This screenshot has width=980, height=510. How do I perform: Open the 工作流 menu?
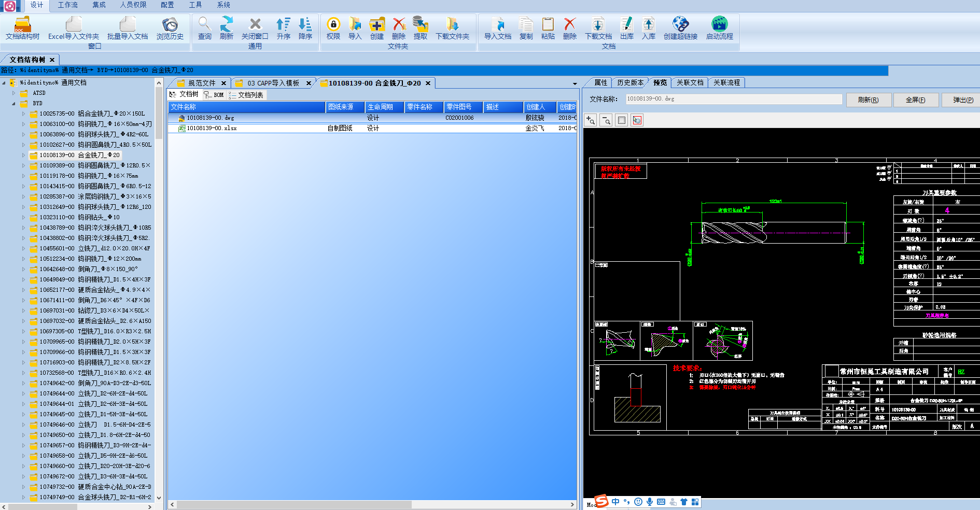click(x=67, y=5)
